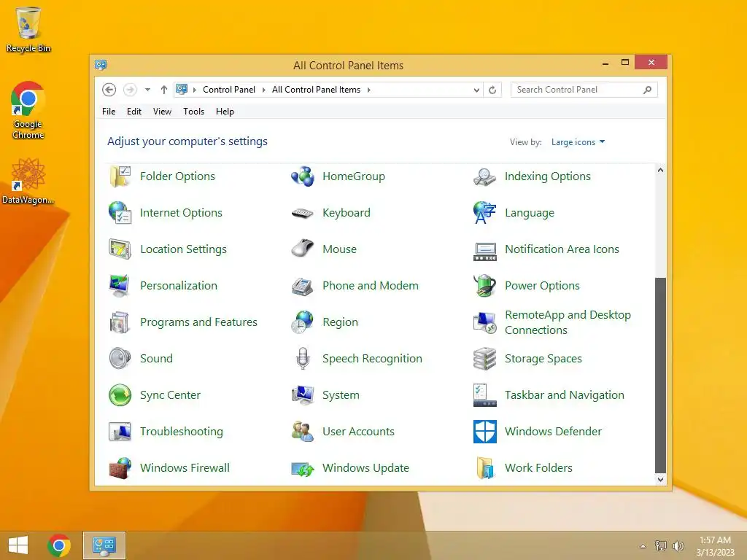Viewport: 747px width, 560px height.
Task: Open the Edit menu
Action: pyautogui.click(x=134, y=112)
